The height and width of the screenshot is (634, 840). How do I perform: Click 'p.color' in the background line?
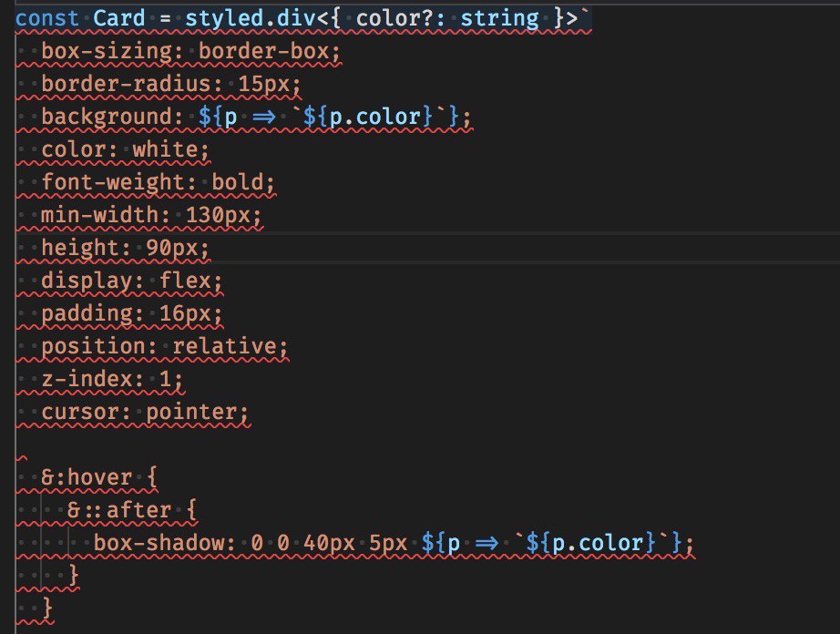(x=375, y=117)
